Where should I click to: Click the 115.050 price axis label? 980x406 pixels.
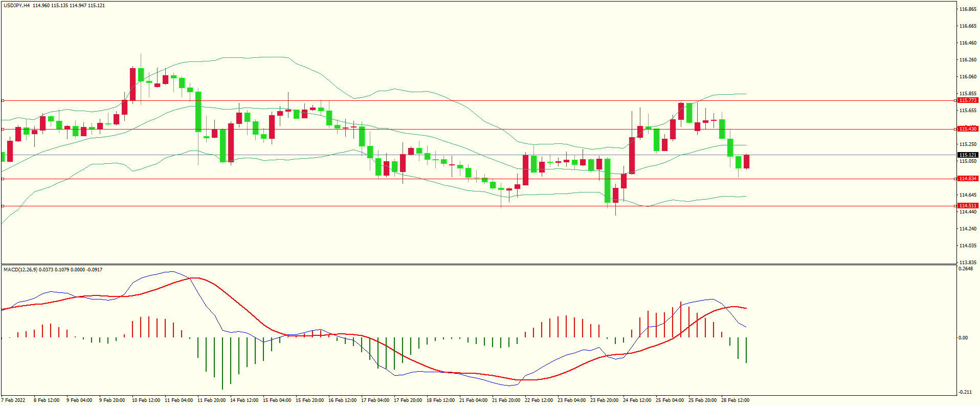tap(968, 161)
